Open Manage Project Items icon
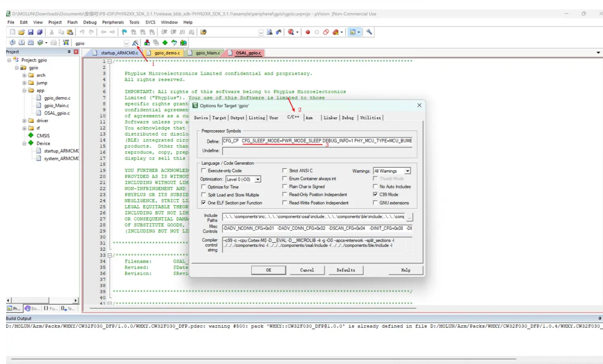 click(147, 43)
